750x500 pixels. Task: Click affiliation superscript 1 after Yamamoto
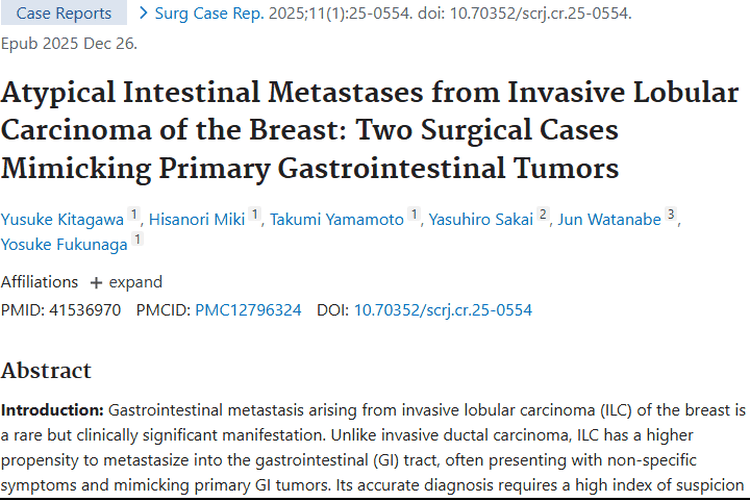[x=414, y=214]
